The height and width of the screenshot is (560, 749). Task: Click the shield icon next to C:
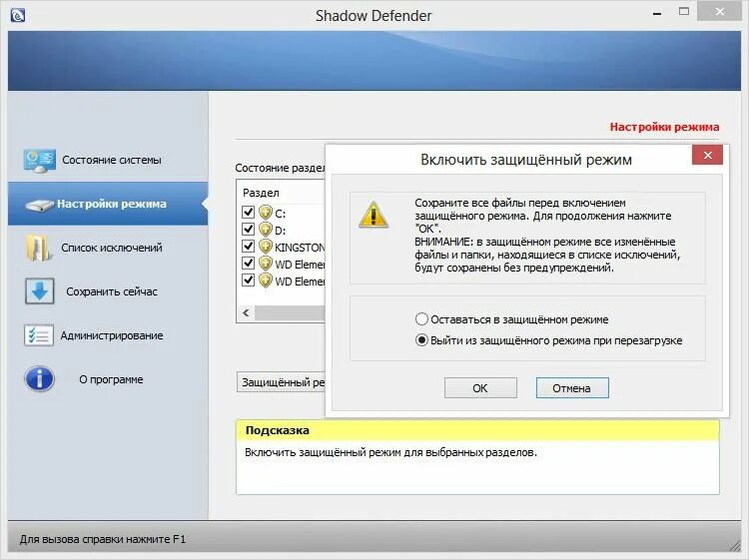point(266,213)
